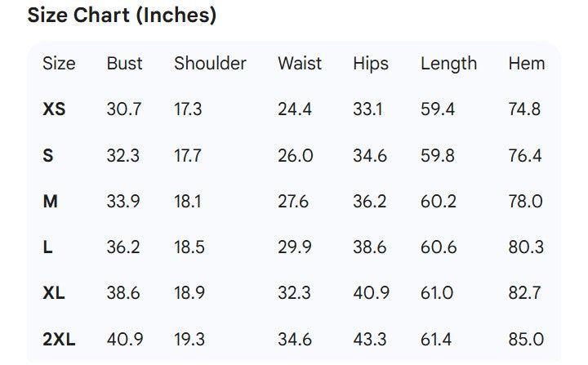Select the S size row label
Viewport: 588px width, 365px height.
(48, 155)
